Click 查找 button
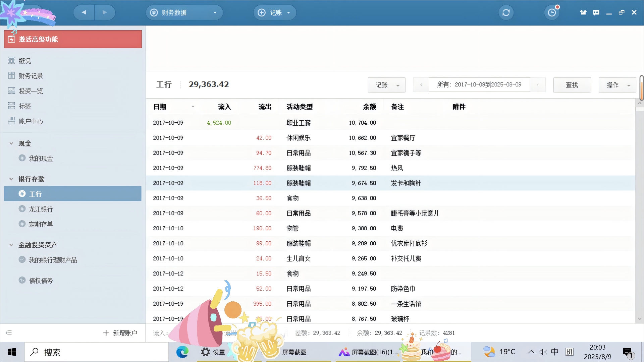Image resolution: width=644 pixels, height=362 pixels. point(572,85)
